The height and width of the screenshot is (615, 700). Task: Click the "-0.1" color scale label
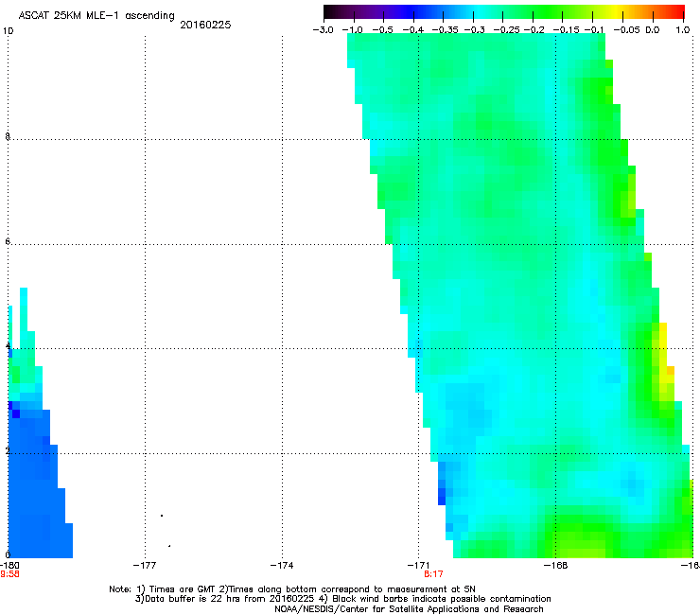click(x=594, y=30)
